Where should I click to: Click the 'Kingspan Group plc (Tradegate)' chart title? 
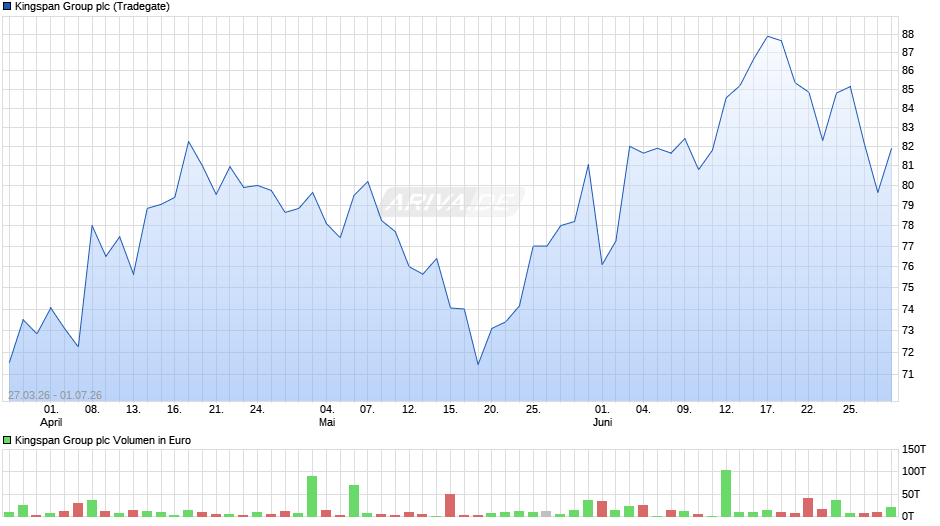pyautogui.click(x=92, y=7)
